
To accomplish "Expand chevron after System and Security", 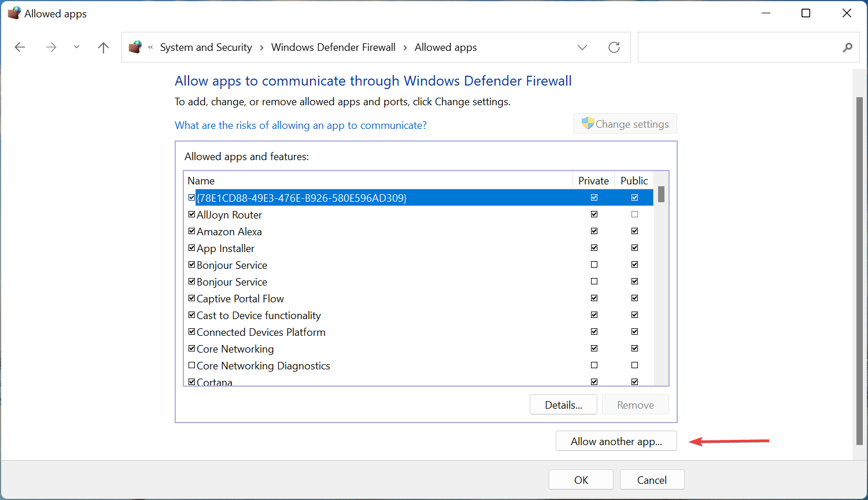I will pos(262,47).
